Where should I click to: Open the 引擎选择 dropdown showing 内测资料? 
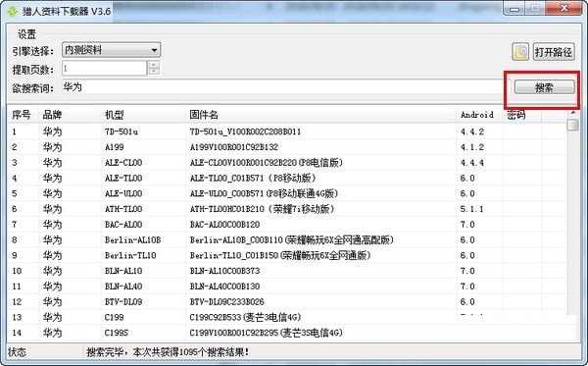pos(112,50)
